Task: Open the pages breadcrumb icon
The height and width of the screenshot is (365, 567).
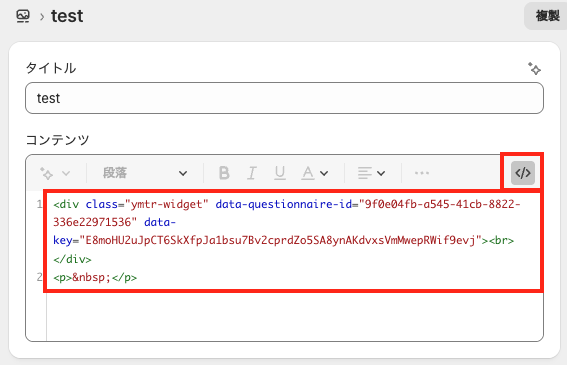Action: (23, 16)
